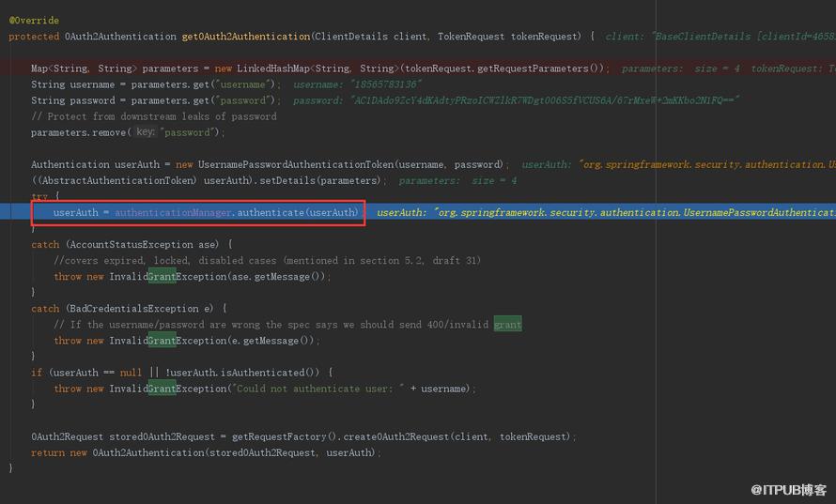Select getOAuth2Authentication method name
This screenshot has width=836, height=504.
click(x=246, y=37)
